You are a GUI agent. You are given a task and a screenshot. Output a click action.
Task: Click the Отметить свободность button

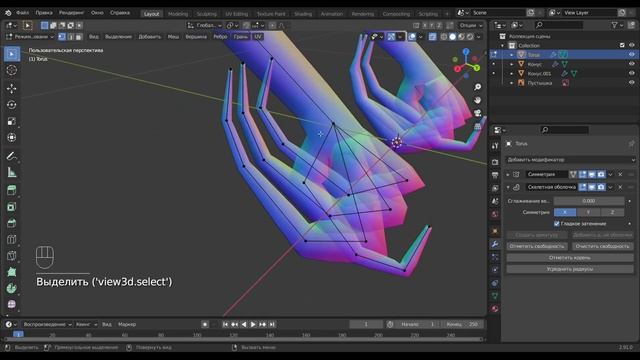point(537,246)
